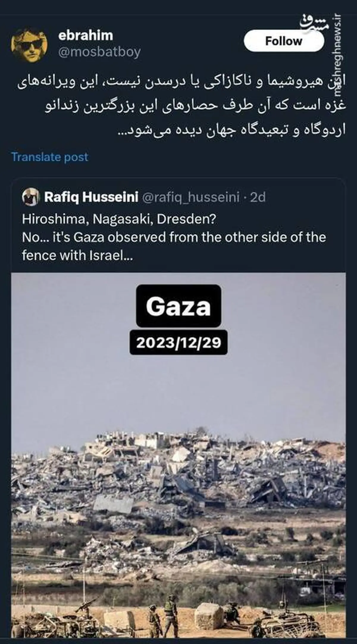Image resolution: width=357 pixels, height=644 pixels.
Task: Open the ebrahim display name
Action: point(86,35)
